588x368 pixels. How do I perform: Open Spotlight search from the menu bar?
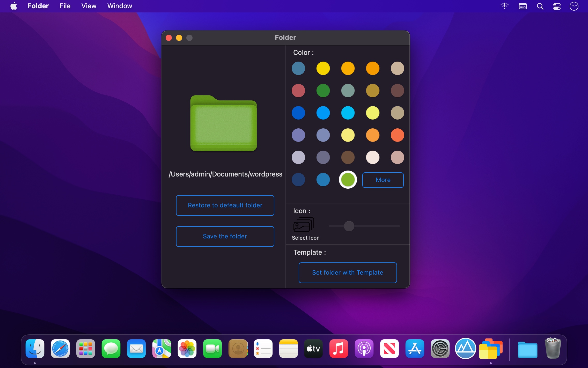point(540,6)
